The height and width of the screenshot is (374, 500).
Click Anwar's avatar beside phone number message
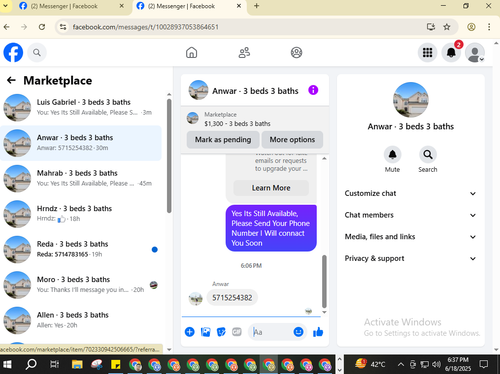[196, 299]
